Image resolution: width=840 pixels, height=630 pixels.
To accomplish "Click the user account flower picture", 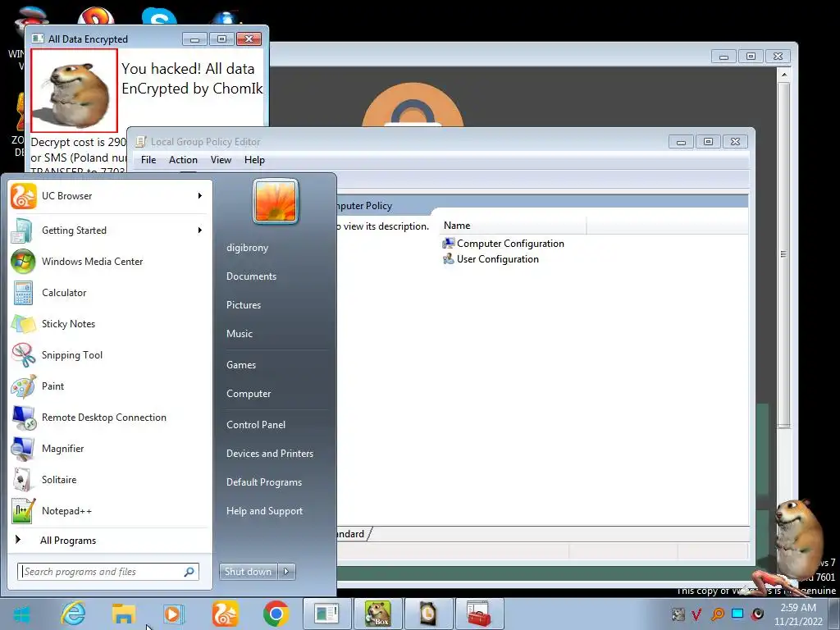I will tap(276, 202).
